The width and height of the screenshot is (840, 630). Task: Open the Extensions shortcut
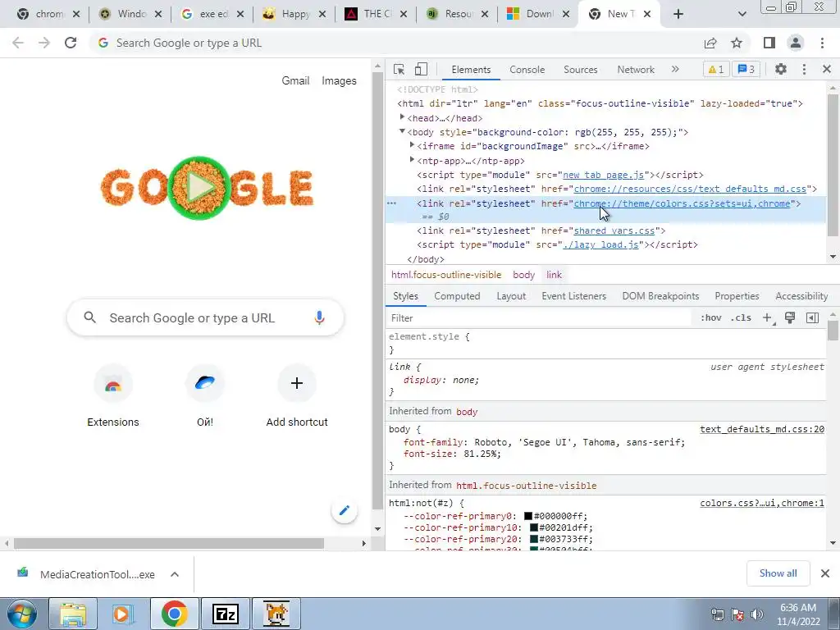point(113,396)
